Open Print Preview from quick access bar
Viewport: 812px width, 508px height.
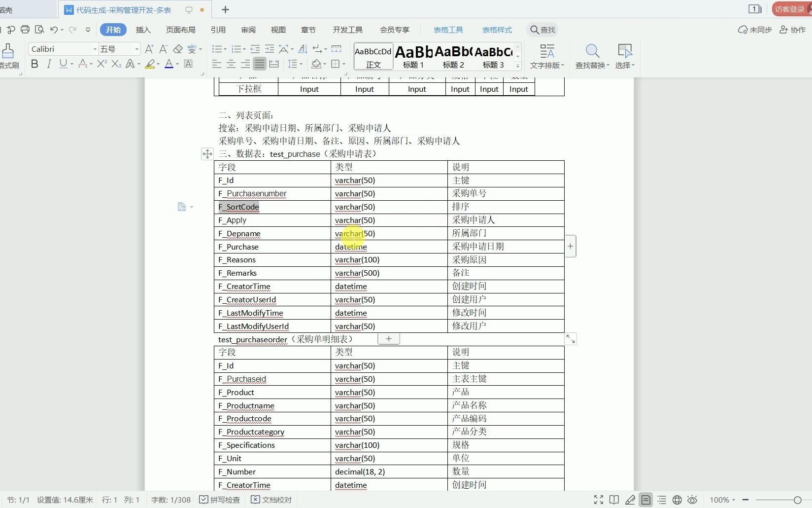(39, 30)
